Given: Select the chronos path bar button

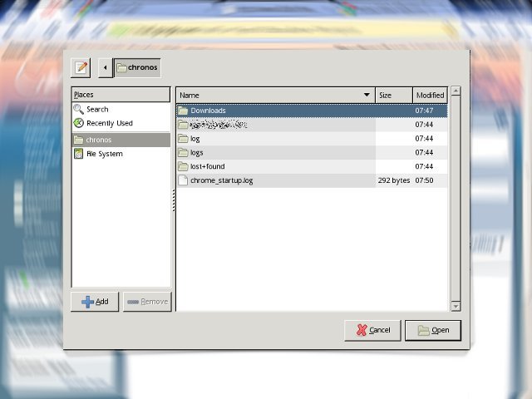Looking at the screenshot, I should 137,67.
